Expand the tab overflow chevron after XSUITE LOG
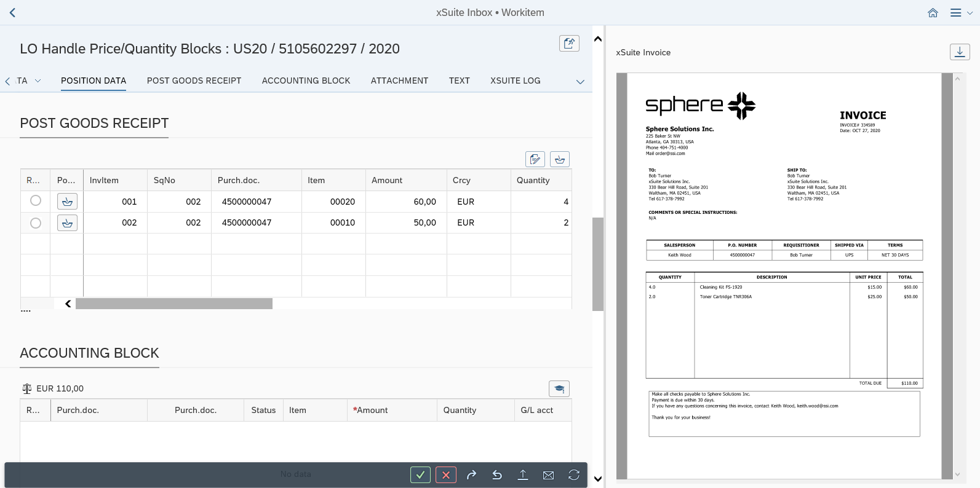This screenshot has height=488, width=980. 580,82
